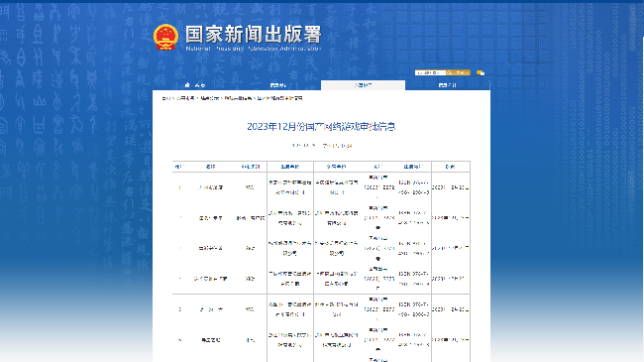The height and width of the screenshot is (362, 644).
Task: Click the magnifier search icon
Action: point(449,72)
